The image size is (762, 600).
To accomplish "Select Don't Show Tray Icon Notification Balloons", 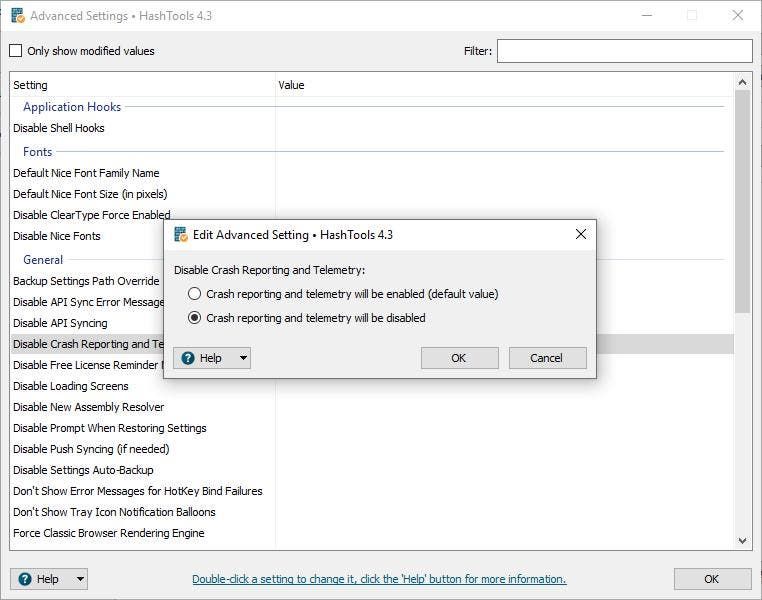I will coord(114,512).
